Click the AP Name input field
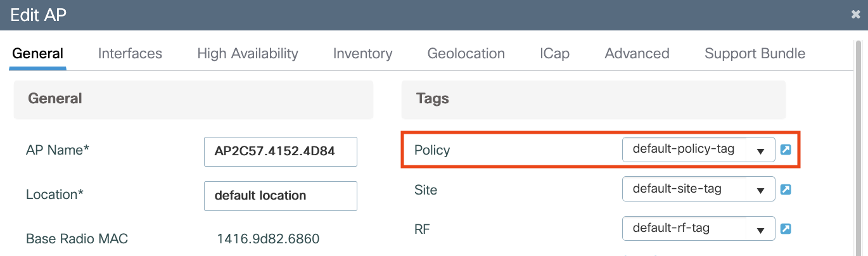This screenshot has height=256, width=868. (x=280, y=151)
